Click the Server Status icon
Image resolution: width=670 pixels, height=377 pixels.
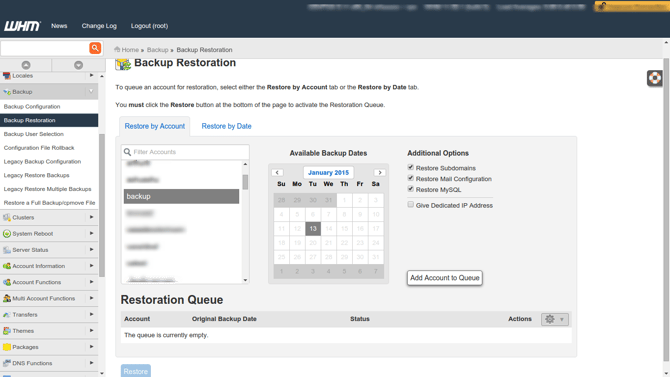[x=7, y=250]
